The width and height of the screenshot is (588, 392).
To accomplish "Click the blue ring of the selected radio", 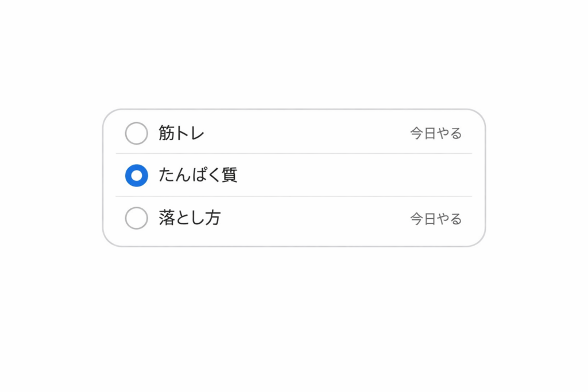I will click(x=129, y=176).
